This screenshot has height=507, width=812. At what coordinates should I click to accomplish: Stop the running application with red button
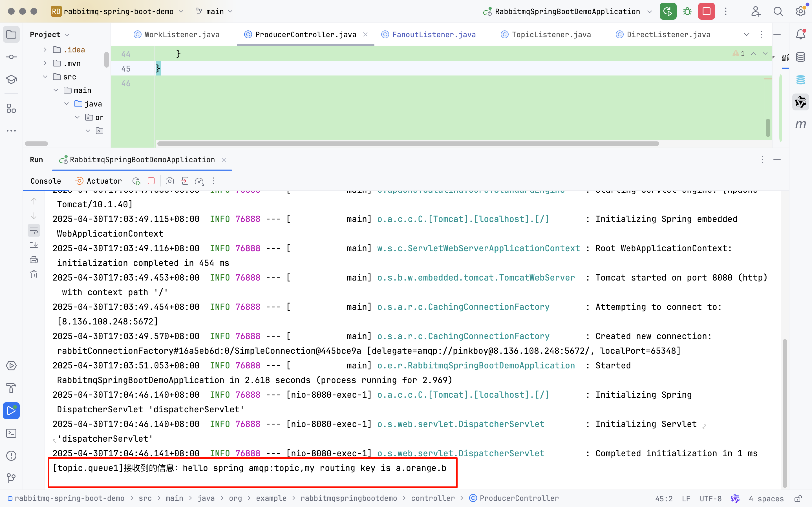[x=706, y=11]
